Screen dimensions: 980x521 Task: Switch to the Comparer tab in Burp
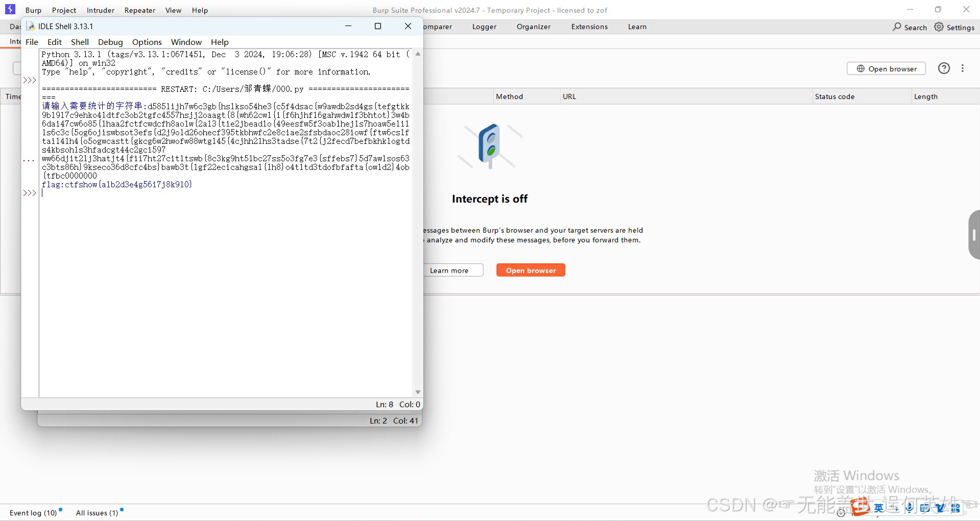[438, 27]
